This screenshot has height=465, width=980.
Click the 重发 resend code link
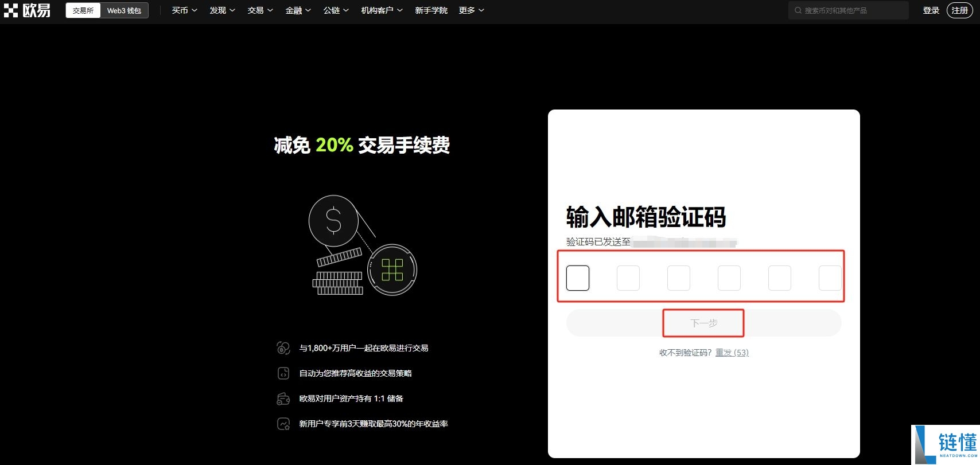[x=732, y=353]
